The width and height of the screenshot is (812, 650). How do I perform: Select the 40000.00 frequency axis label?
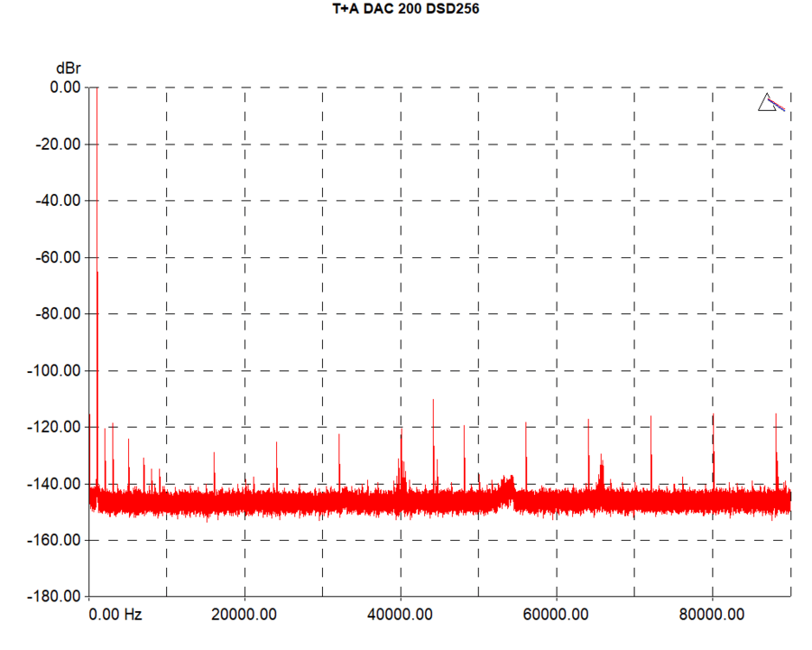click(x=401, y=615)
